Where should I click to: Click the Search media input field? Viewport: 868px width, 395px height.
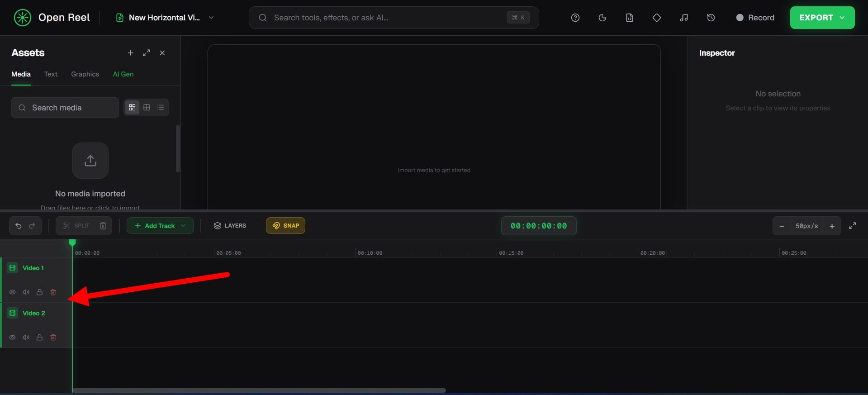pyautogui.click(x=65, y=108)
